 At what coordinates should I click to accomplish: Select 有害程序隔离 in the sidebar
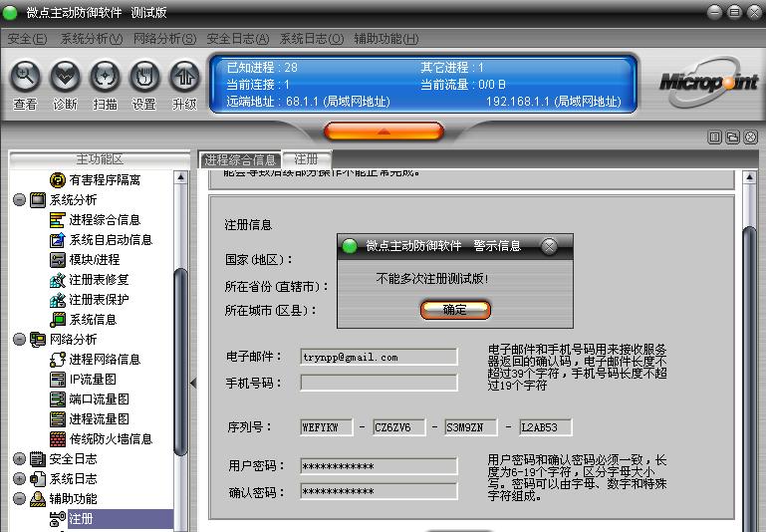105,180
